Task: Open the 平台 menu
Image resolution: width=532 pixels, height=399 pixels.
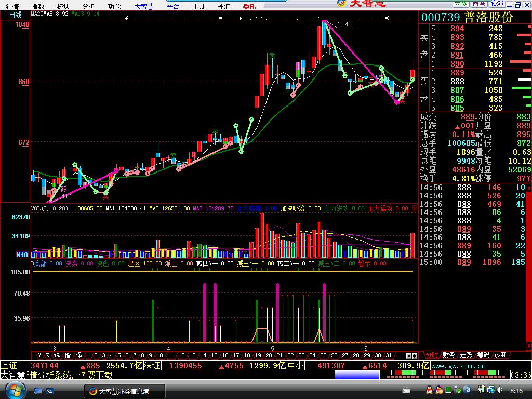Action: click(172, 6)
